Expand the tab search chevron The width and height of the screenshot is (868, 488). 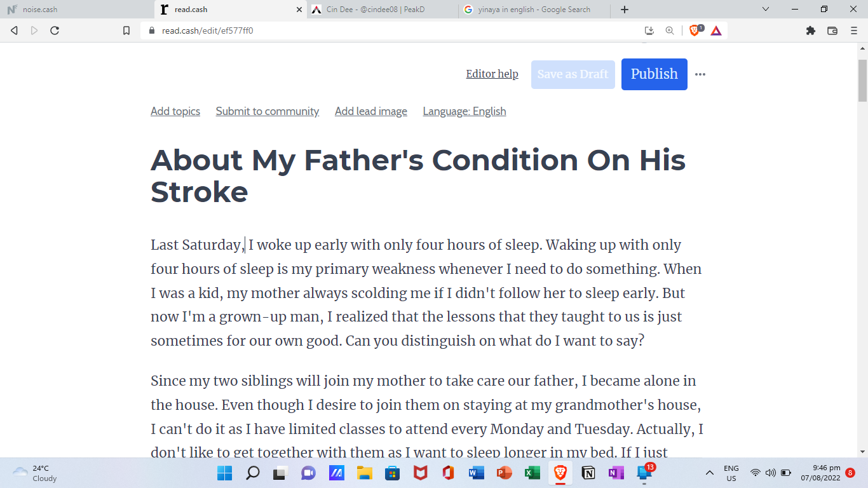point(766,10)
